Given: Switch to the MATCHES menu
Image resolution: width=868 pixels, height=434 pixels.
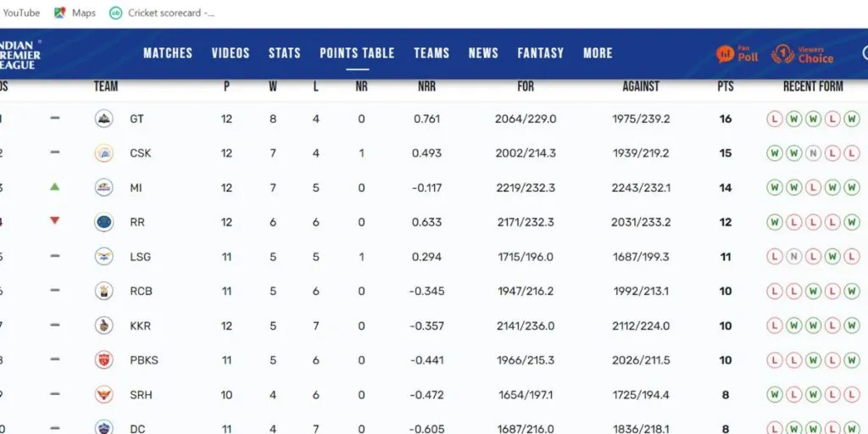Looking at the screenshot, I should pos(168,53).
